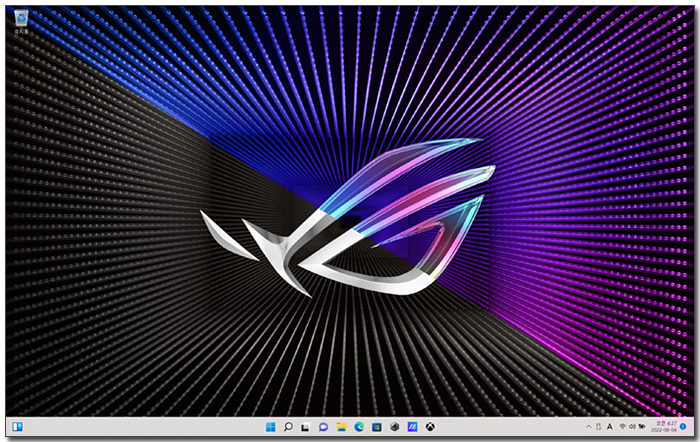Click the USB device tray icon
The width and height of the screenshot is (700, 442).
click(x=599, y=427)
